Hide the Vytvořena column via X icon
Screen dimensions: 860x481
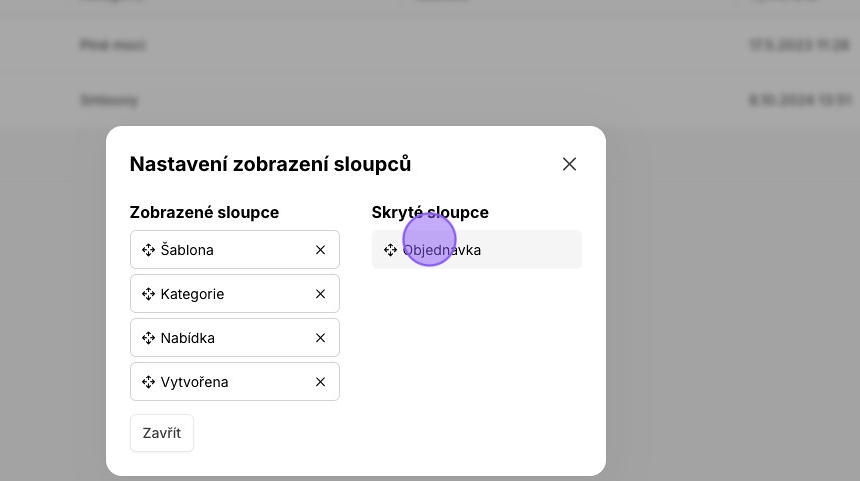(320, 382)
